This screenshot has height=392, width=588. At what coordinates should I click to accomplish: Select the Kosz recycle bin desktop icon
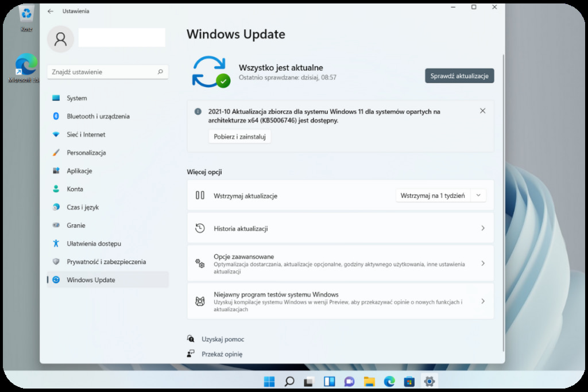26,18
